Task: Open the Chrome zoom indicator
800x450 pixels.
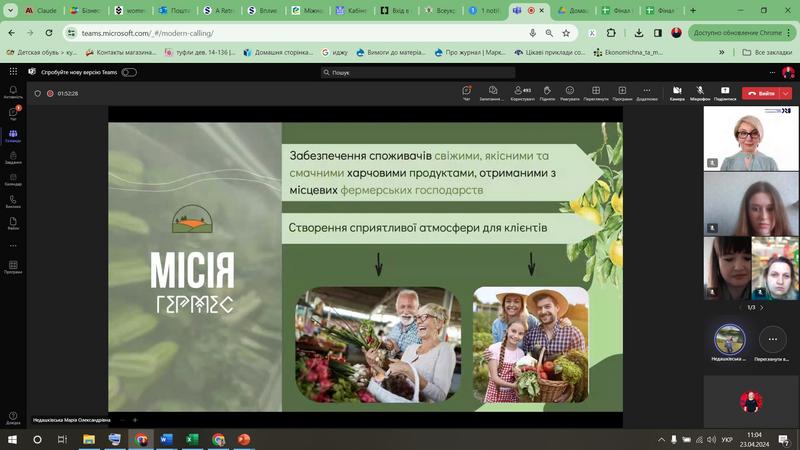Action: coord(549,33)
